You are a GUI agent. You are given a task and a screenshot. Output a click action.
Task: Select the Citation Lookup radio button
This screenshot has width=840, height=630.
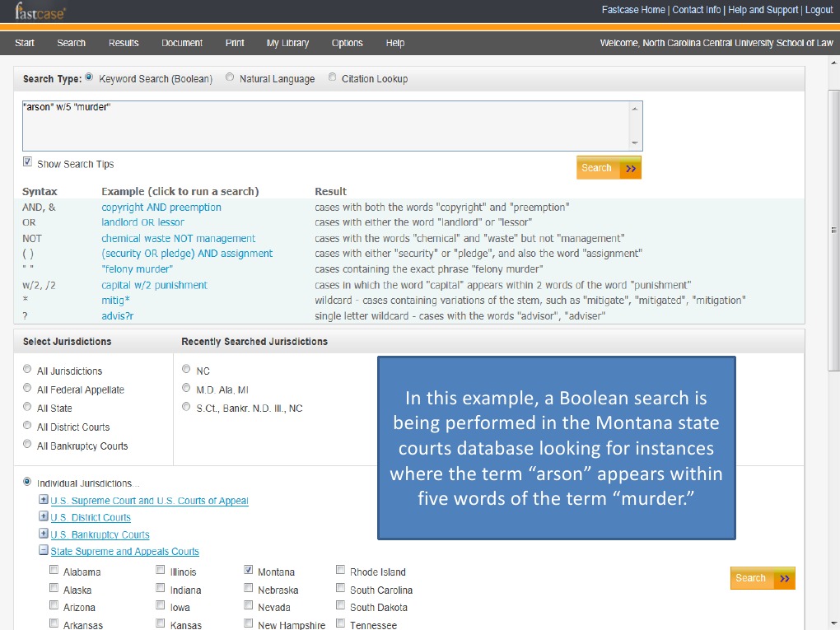[x=333, y=78]
